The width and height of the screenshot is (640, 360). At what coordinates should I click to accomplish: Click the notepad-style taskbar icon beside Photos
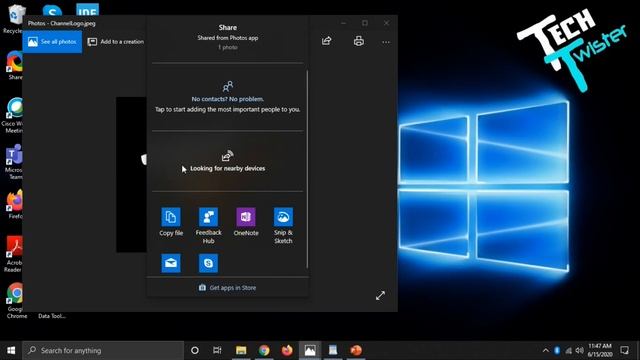coord(333,350)
